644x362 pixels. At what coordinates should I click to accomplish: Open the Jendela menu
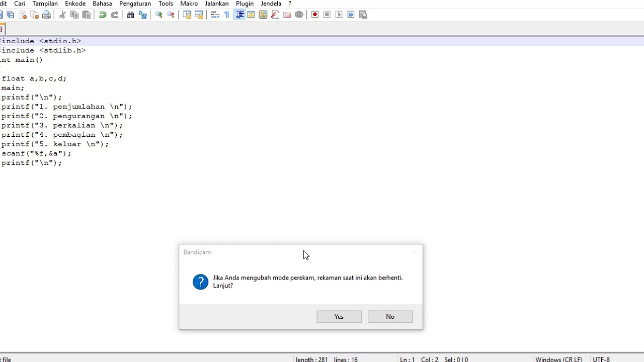(x=271, y=4)
